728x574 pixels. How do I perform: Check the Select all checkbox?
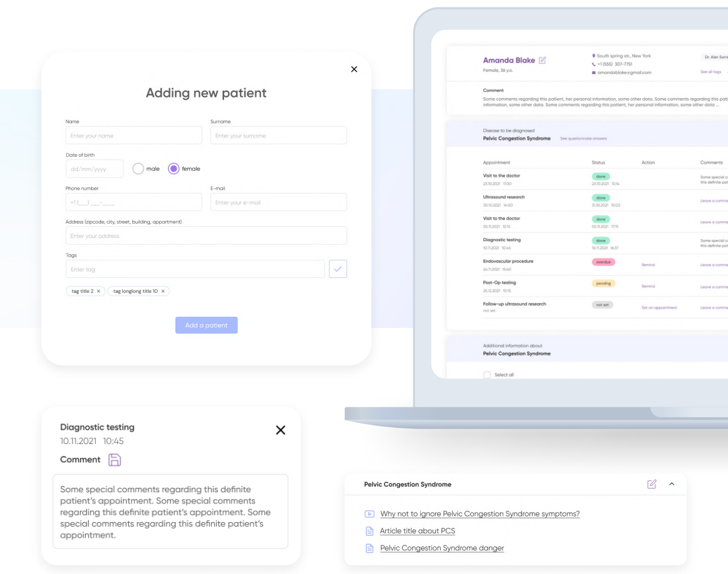tap(487, 375)
